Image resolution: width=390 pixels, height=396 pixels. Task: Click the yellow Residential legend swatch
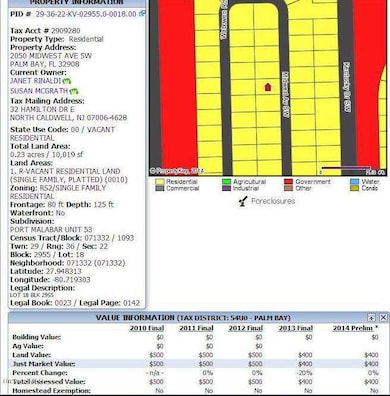[x=160, y=182]
